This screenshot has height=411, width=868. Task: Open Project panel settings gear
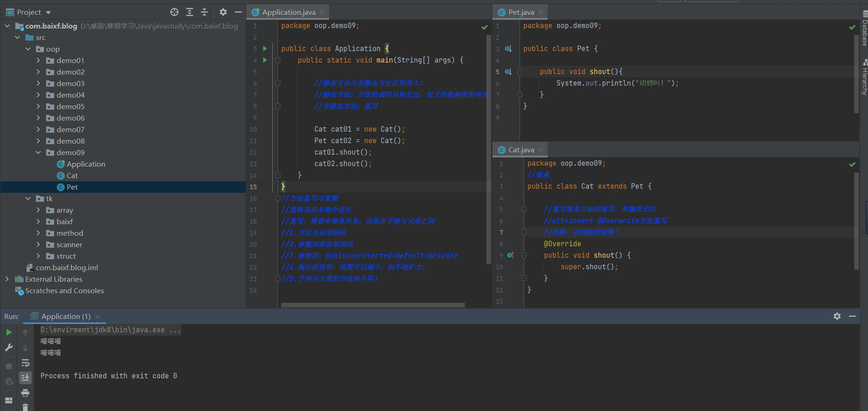[223, 12]
